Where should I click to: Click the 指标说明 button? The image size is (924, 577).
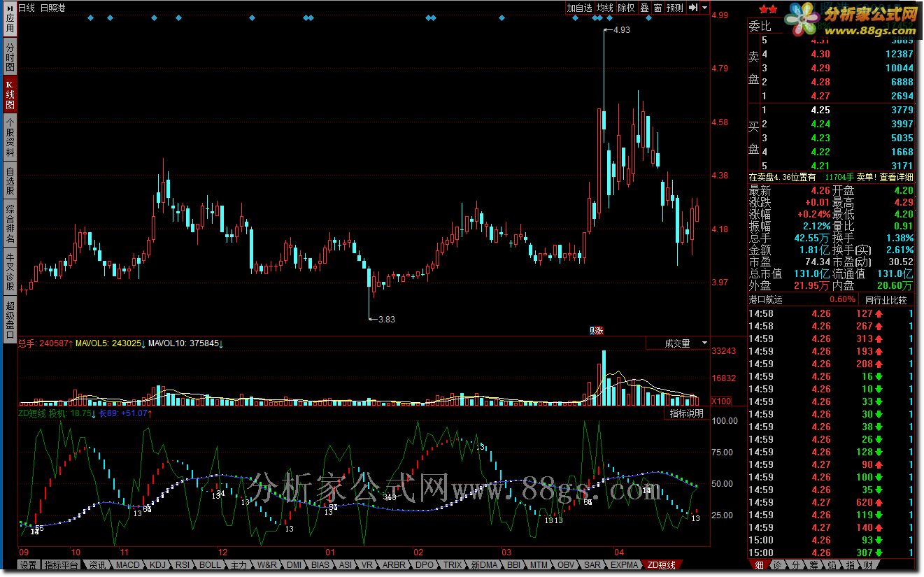coord(687,413)
